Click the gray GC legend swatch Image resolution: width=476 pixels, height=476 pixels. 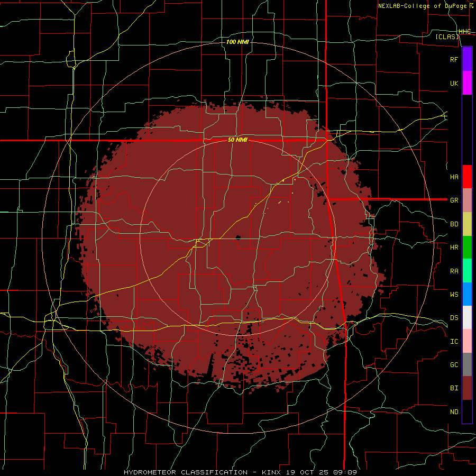point(467,364)
